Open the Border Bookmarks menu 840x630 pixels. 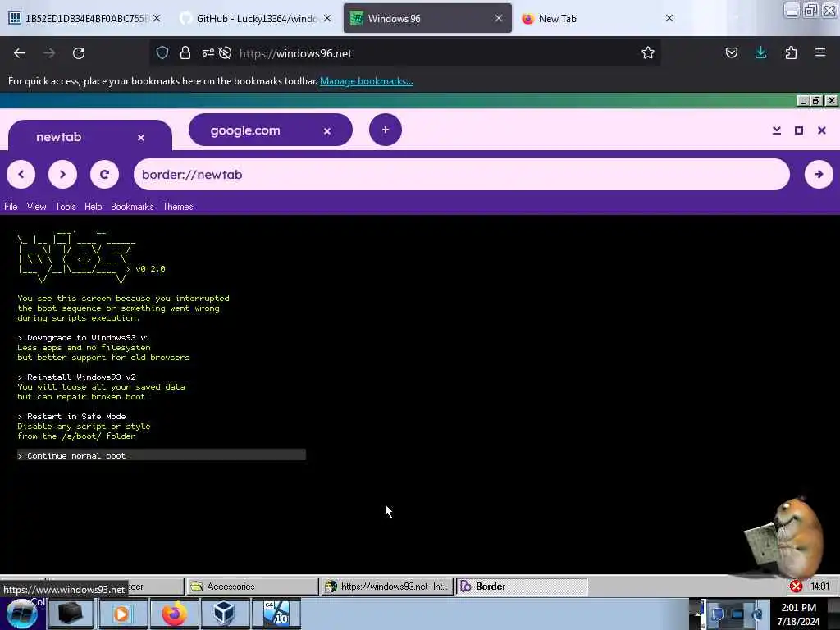[132, 207]
